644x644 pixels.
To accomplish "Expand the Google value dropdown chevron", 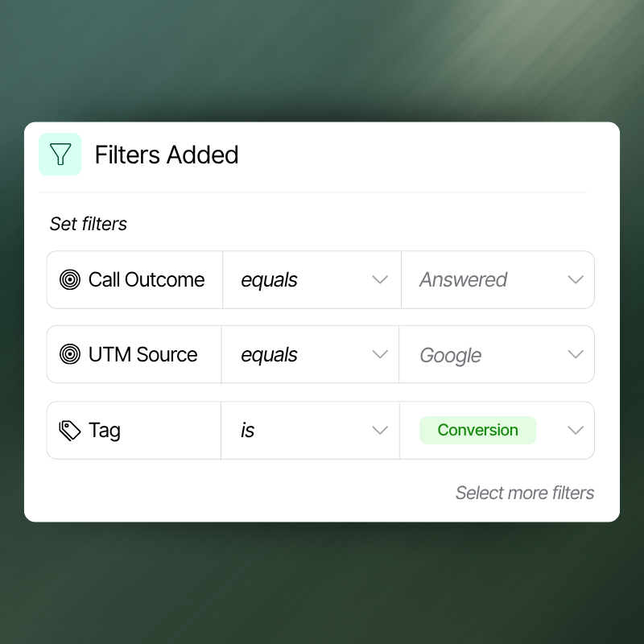I will click(x=575, y=355).
